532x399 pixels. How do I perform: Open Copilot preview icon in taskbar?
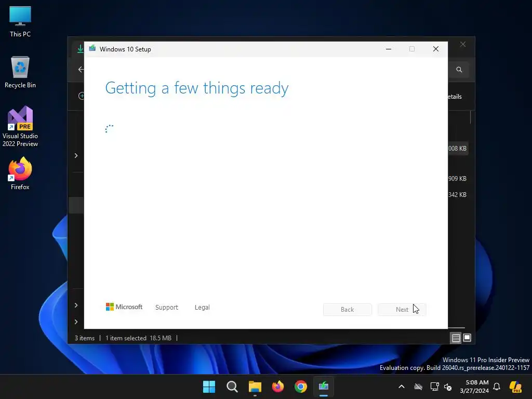click(515, 387)
